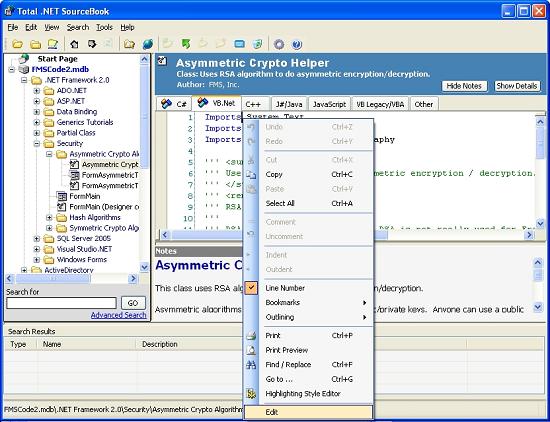Click the tree panel horizontal scrollbar thumb

coord(53,279)
